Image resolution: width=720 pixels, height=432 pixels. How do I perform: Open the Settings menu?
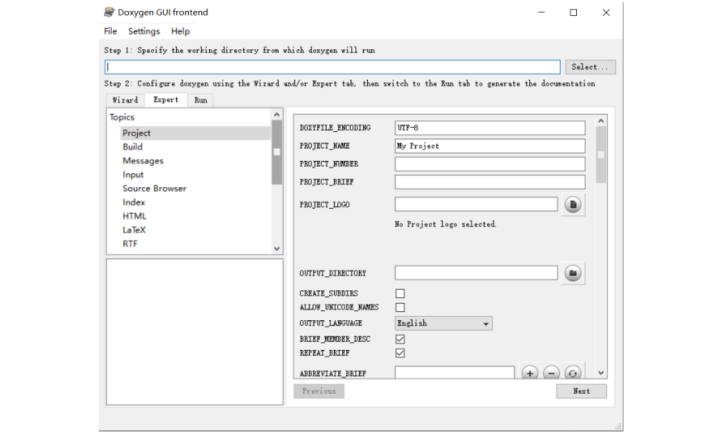coord(144,31)
